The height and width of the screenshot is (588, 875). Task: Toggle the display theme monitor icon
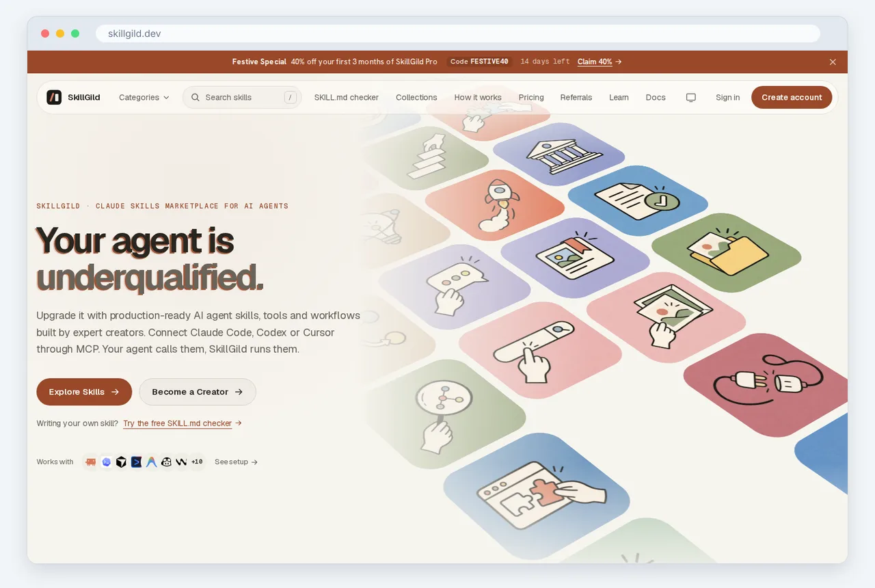(691, 98)
